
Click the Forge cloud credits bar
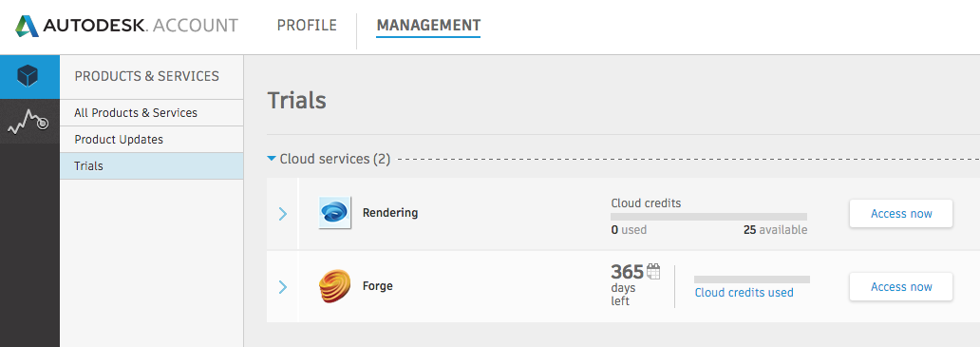(x=752, y=280)
